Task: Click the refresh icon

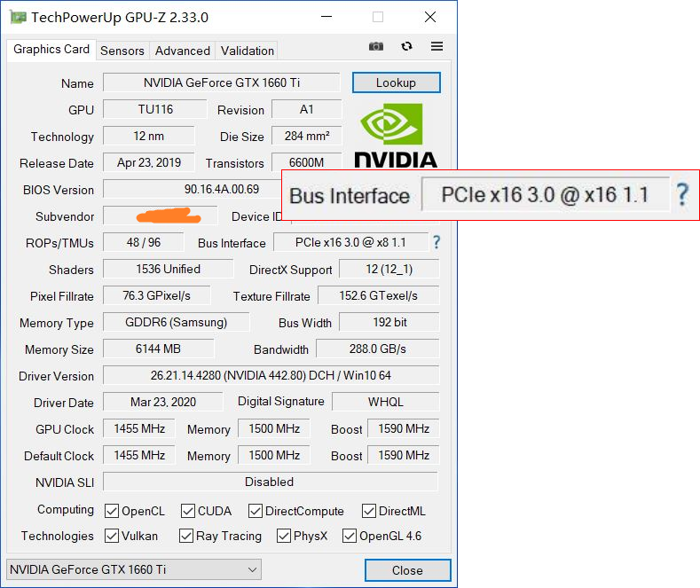Action: pos(406,46)
